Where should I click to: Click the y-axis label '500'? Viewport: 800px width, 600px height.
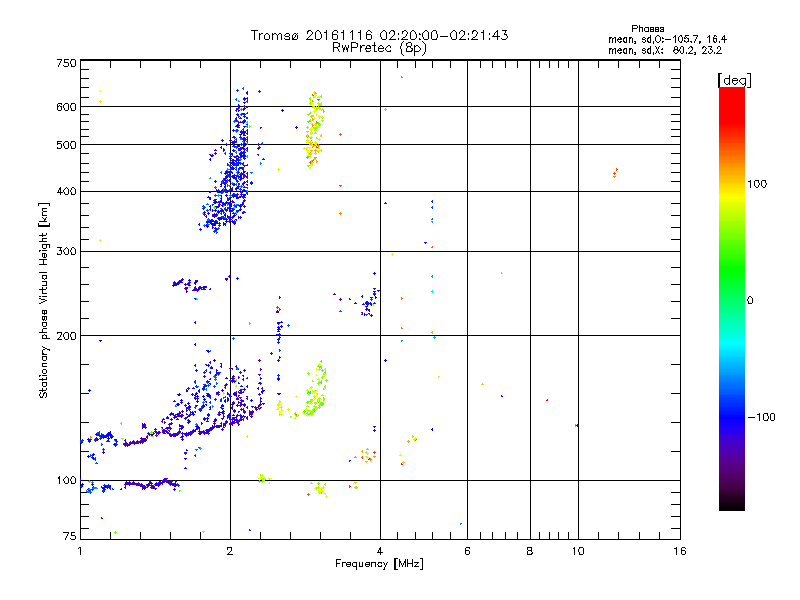click(x=66, y=145)
